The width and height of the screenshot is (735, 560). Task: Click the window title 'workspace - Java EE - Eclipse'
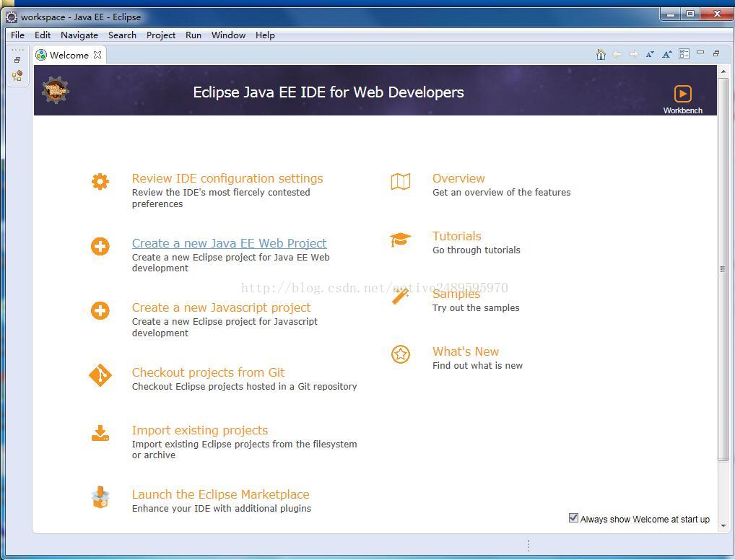pyautogui.click(x=81, y=17)
